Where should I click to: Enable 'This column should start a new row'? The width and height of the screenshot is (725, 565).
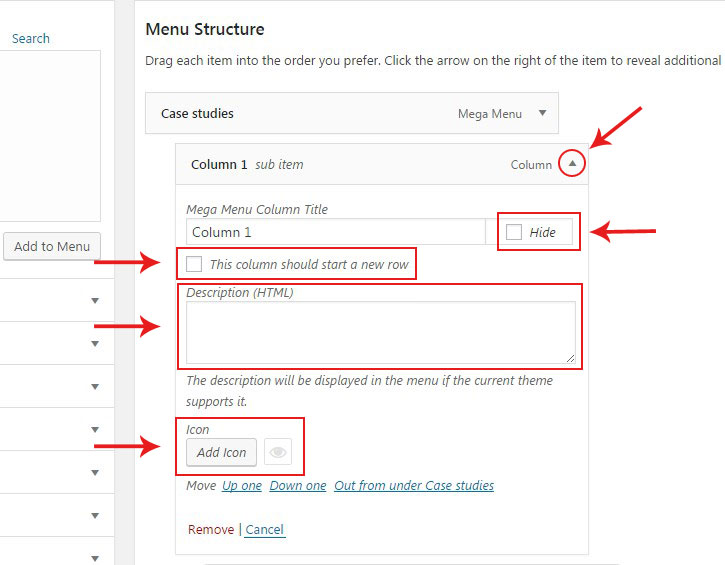[x=194, y=264]
